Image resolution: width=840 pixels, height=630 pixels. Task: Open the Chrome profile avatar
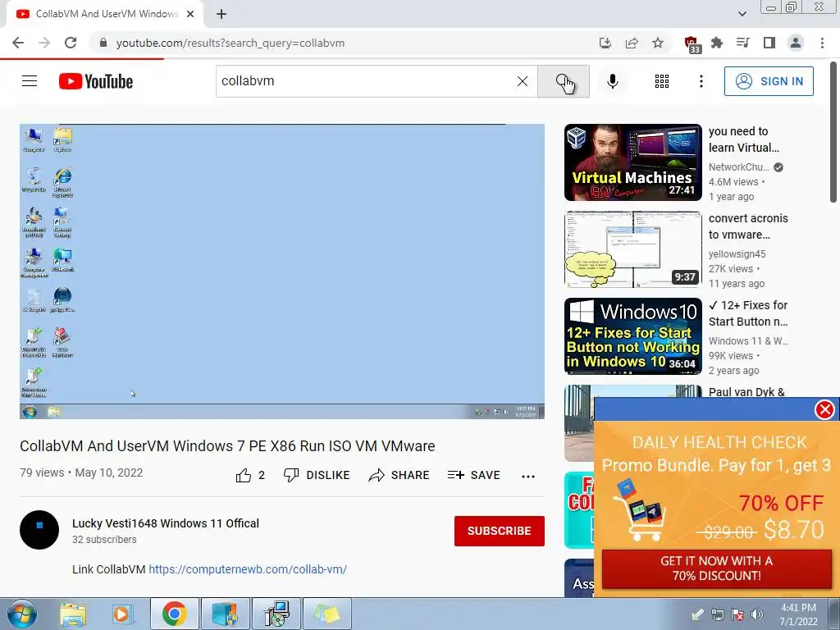[x=796, y=43]
